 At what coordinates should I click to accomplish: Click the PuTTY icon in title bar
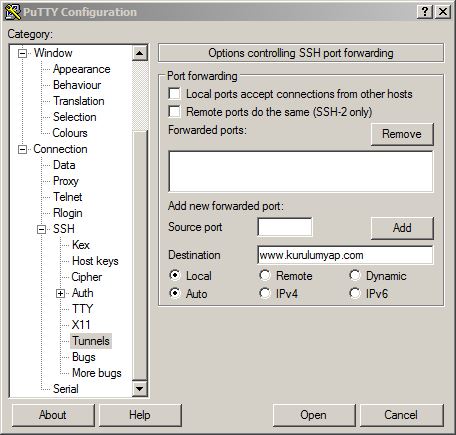tap(13, 12)
